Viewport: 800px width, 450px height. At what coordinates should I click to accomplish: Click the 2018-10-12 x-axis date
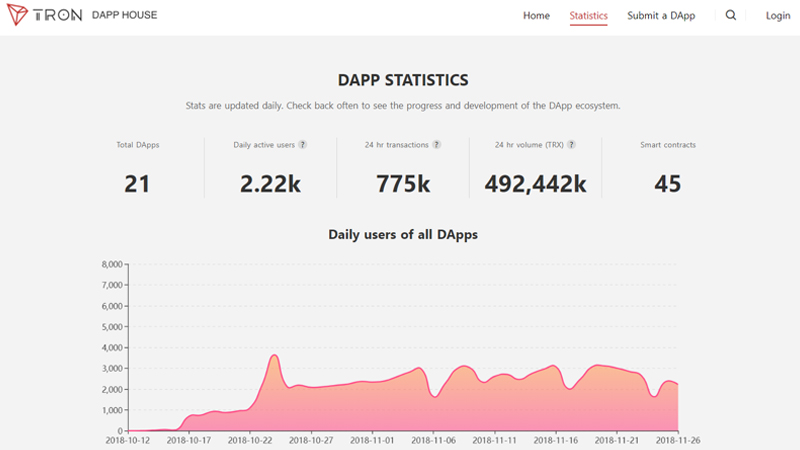(x=128, y=440)
